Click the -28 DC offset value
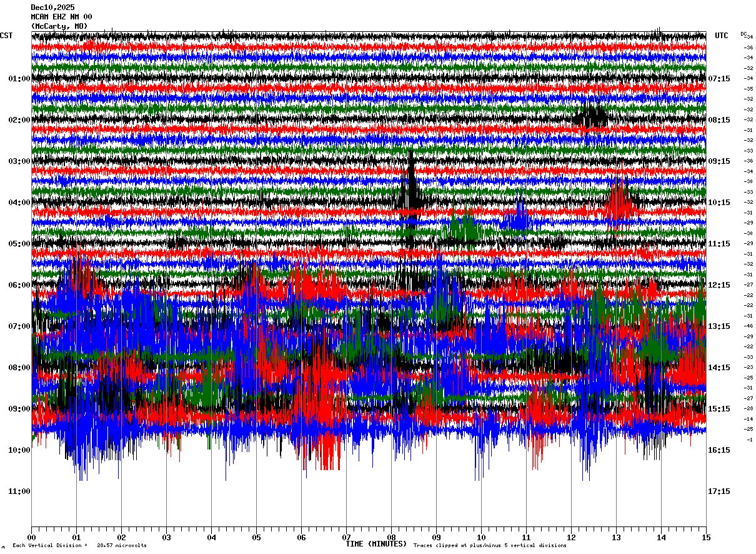The width and height of the screenshot is (756, 554). pos(749,408)
